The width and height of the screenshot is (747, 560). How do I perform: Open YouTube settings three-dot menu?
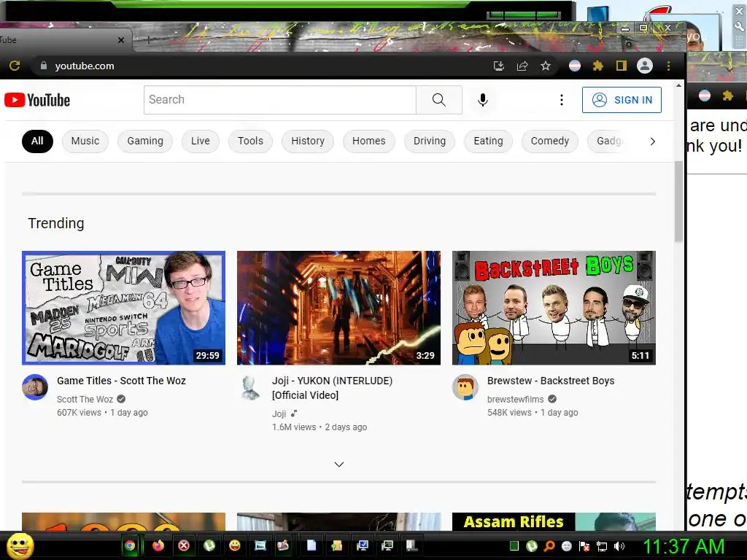point(562,100)
